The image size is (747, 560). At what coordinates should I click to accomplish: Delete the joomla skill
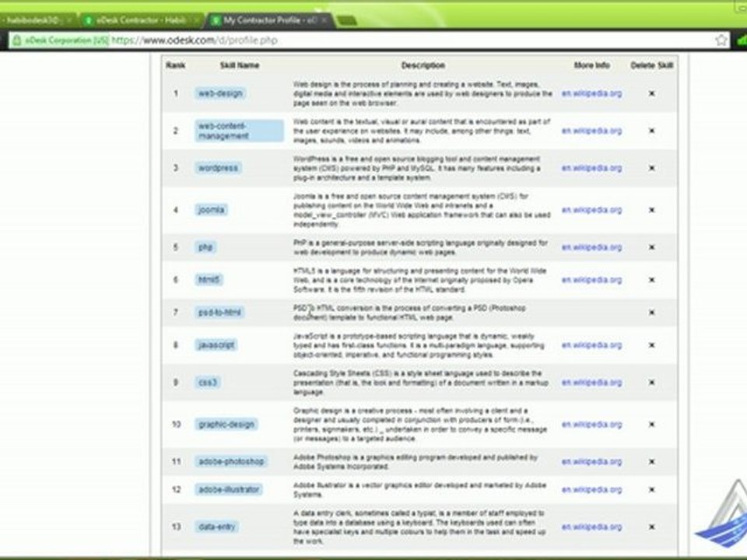652,210
